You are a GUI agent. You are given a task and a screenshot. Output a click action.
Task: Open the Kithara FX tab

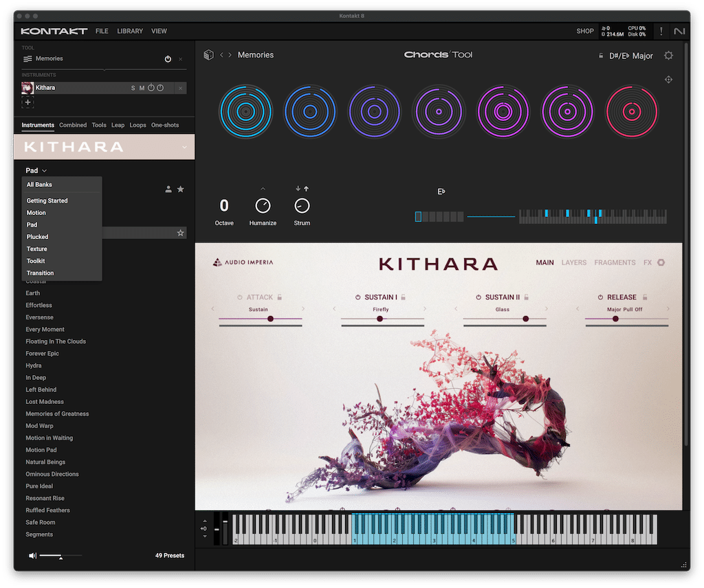[x=648, y=263]
